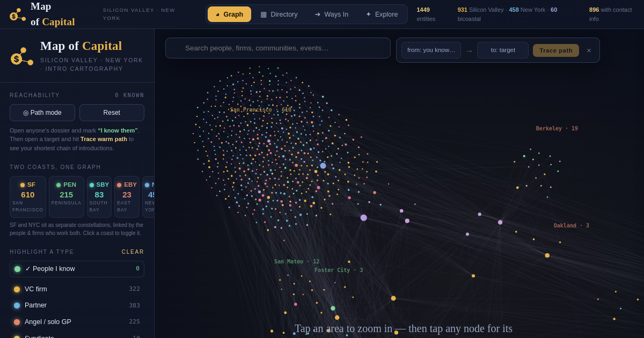Screen dimensions: 644x338
Task: Click the '0 KNOWN' reachability counter
Action: click(x=129, y=95)
